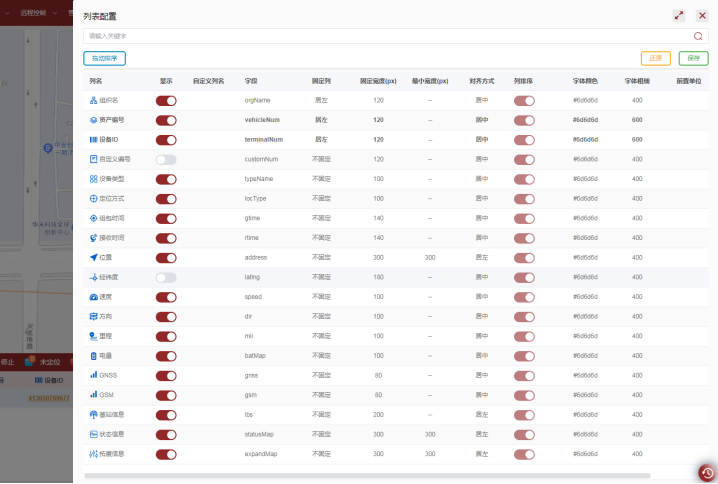The height and width of the screenshot is (484, 718).
Task: Click the 速度 speedometer icon
Action: click(x=93, y=297)
